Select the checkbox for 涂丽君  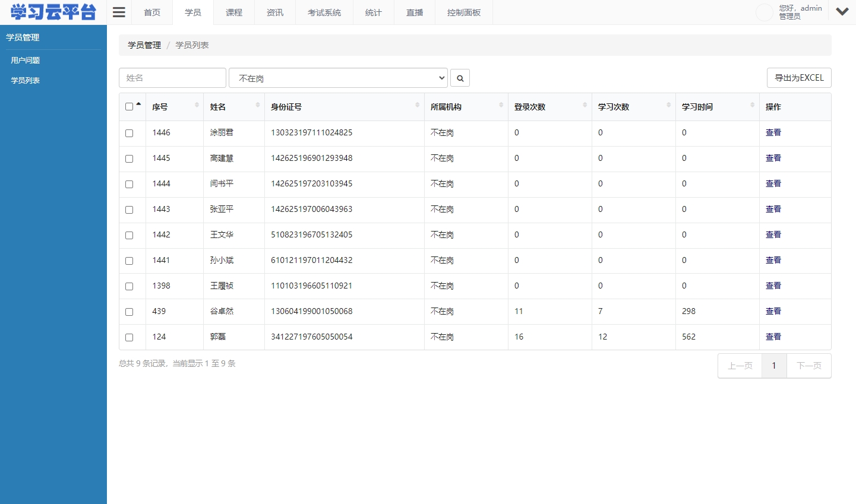pyautogui.click(x=129, y=133)
